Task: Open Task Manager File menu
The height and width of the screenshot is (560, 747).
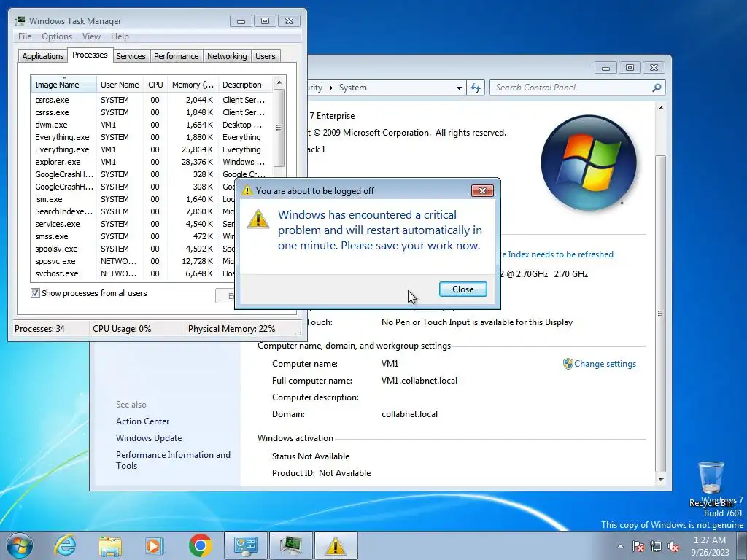Action: coord(25,36)
